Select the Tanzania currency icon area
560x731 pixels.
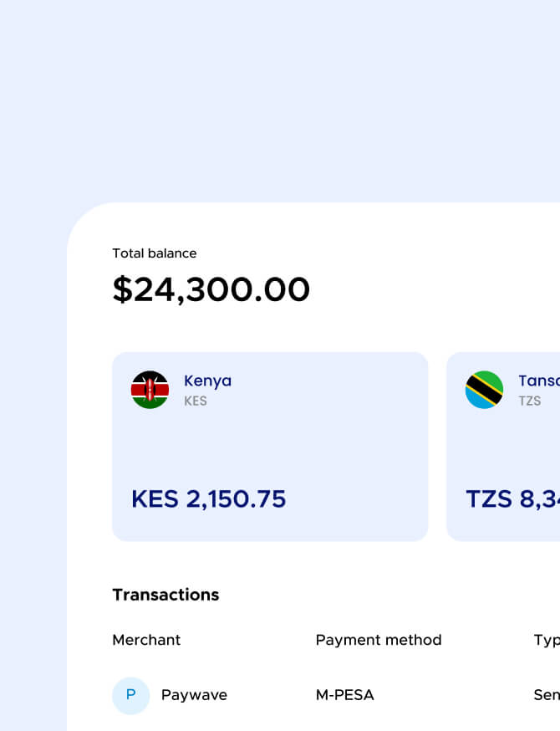[486, 389]
